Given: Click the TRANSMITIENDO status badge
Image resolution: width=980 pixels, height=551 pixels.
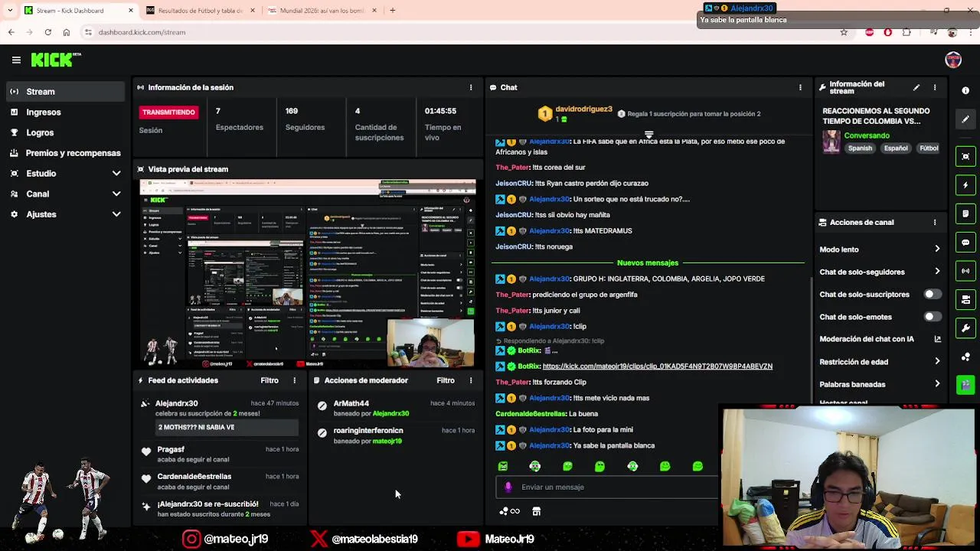Looking at the screenshot, I should [168, 112].
